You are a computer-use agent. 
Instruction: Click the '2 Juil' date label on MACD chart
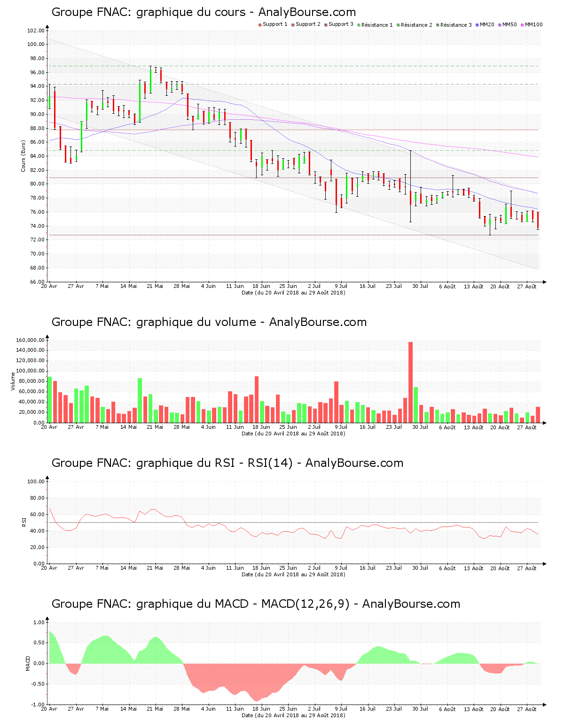[314, 709]
